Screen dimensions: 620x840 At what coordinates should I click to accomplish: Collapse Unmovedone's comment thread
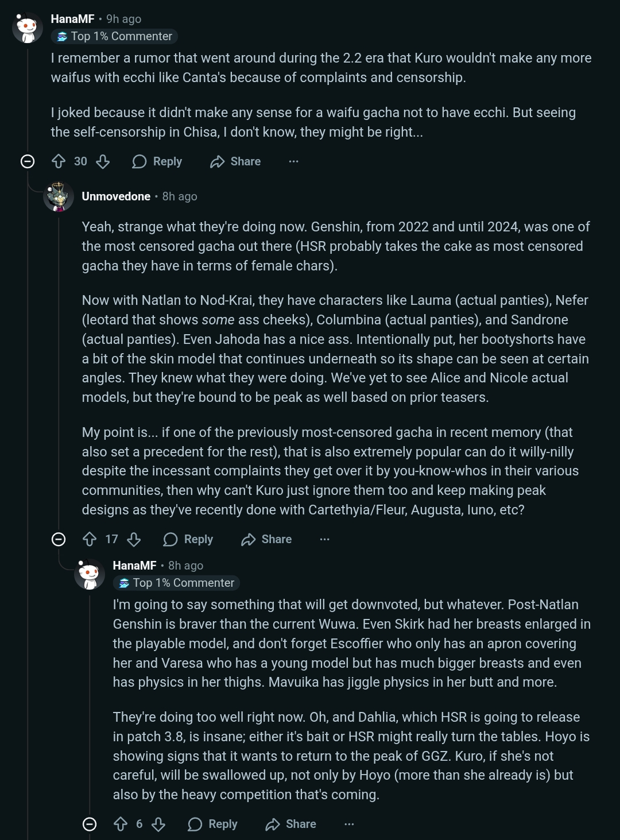[x=59, y=540]
